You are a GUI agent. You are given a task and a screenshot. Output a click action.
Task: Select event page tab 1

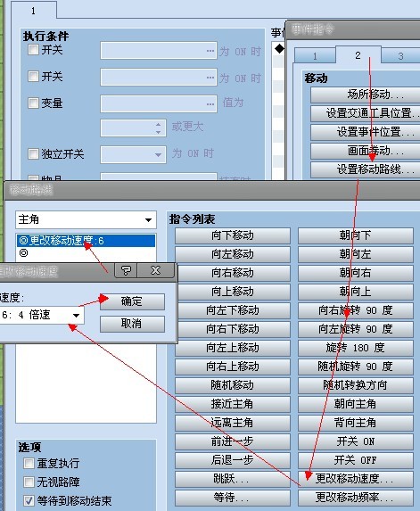[34, 11]
